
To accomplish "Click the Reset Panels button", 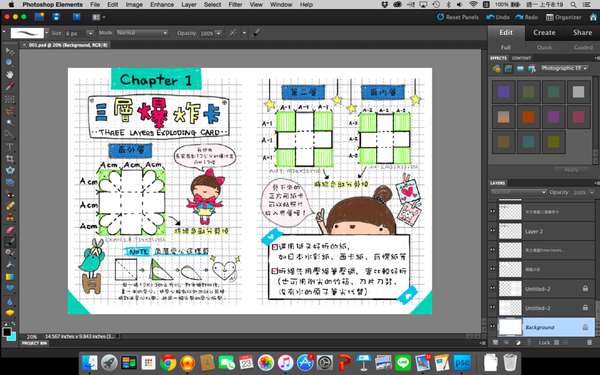I will [458, 17].
